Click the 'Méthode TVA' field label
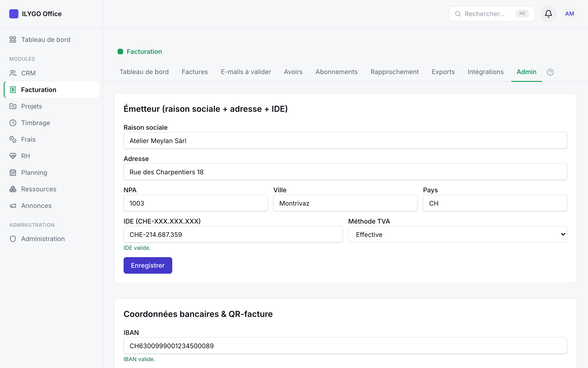 (369, 221)
